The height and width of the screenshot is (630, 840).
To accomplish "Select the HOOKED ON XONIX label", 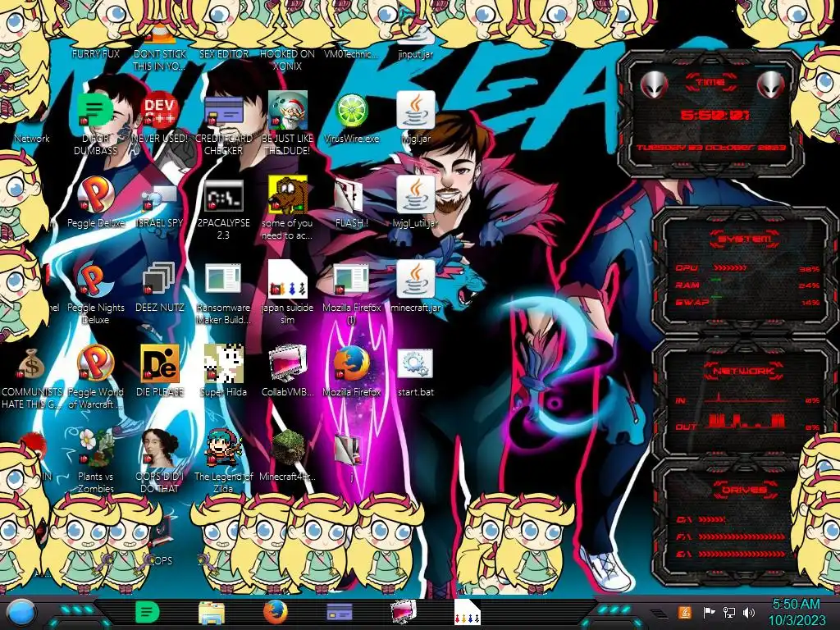I will click(x=288, y=60).
